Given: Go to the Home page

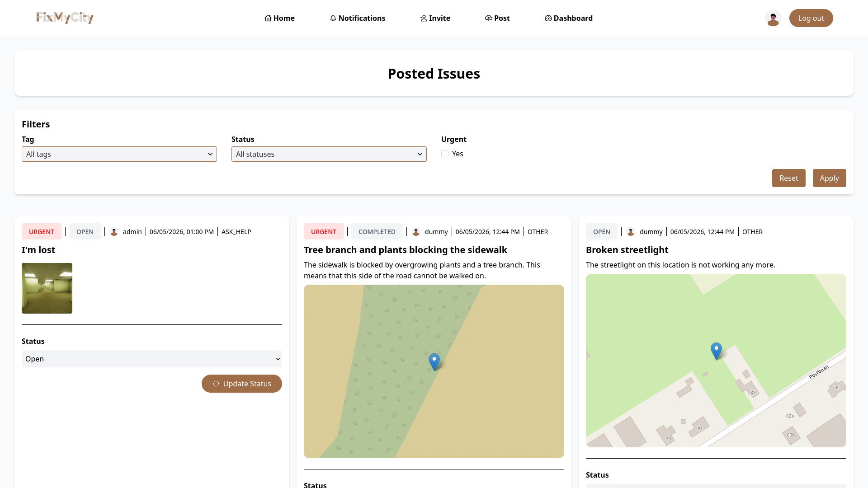Looking at the screenshot, I should (x=279, y=18).
